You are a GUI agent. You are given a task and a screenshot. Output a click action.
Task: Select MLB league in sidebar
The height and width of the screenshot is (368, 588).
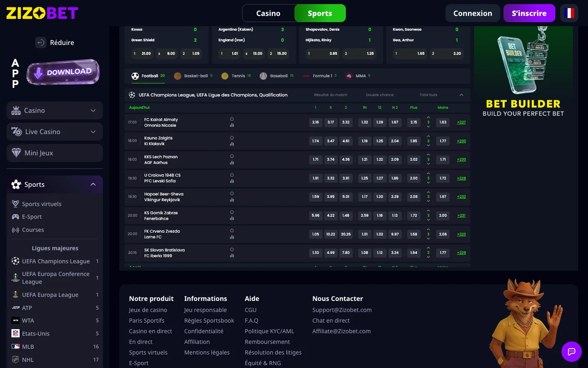pyautogui.click(x=55, y=347)
